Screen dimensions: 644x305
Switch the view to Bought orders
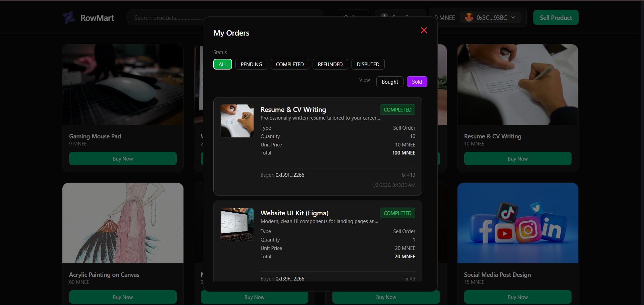tap(390, 82)
